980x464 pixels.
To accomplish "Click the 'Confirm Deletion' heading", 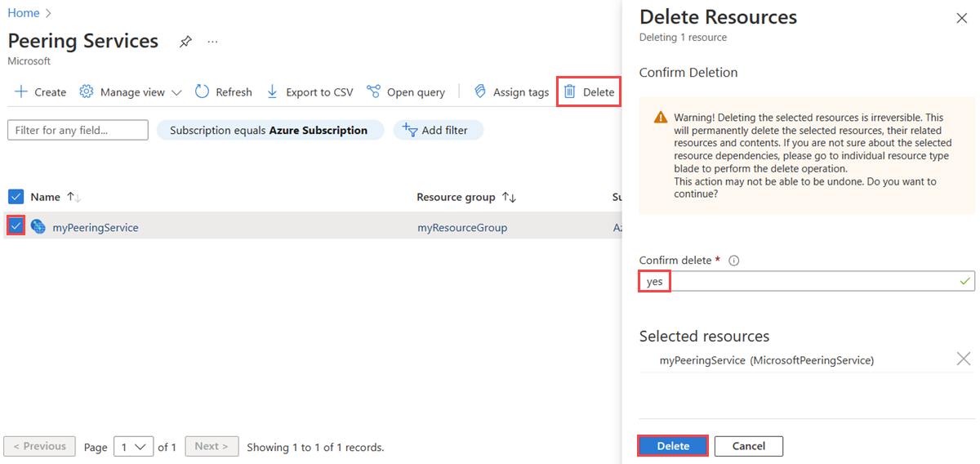I will click(x=688, y=73).
